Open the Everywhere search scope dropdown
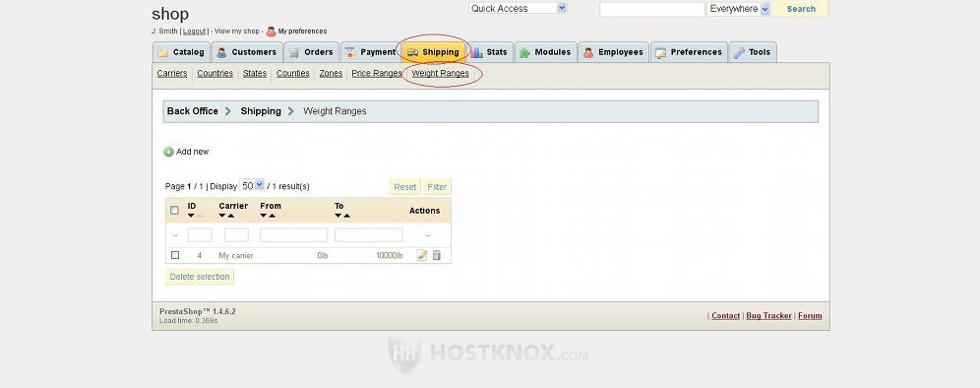 coord(738,9)
